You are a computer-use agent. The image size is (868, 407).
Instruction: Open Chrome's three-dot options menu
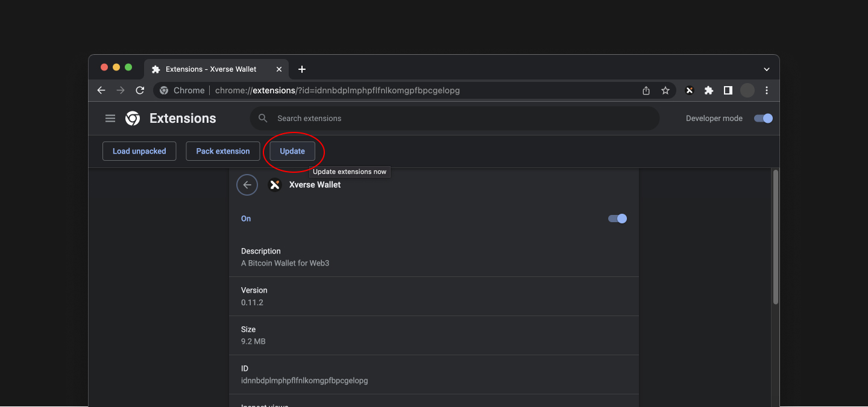tap(766, 90)
